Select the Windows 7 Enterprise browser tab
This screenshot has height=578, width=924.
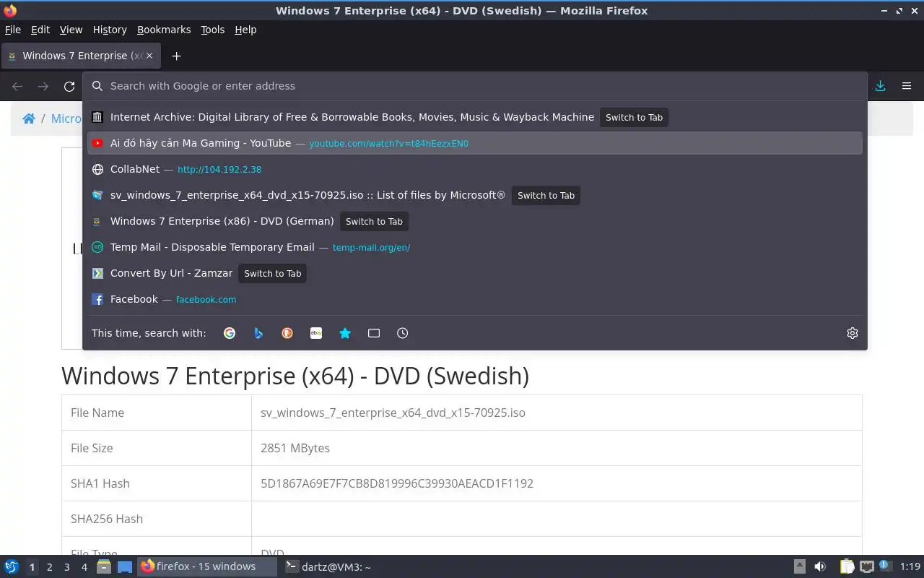click(x=81, y=56)
